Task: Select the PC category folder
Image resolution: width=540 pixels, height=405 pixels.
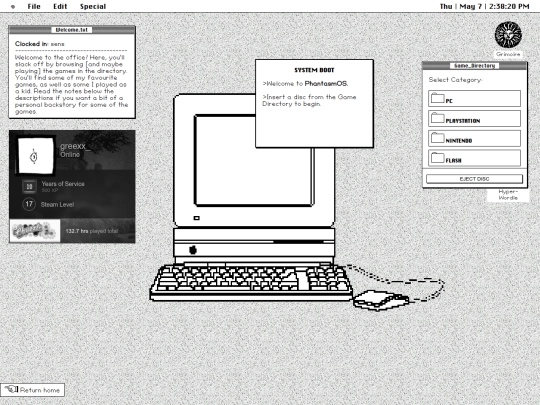Action: click(x=474, y=98)
